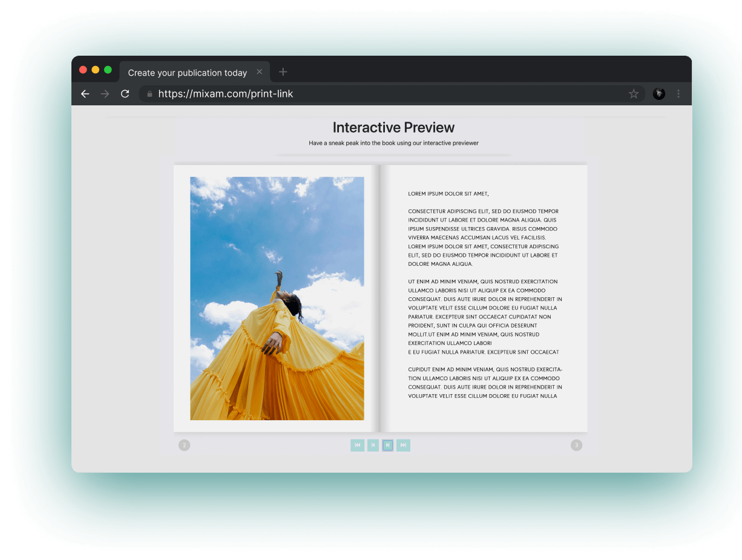Image resolution: width=742 pixels, height=560 pixels.
Task: Open the browser profile avatar
Action: tap(659, 94)
